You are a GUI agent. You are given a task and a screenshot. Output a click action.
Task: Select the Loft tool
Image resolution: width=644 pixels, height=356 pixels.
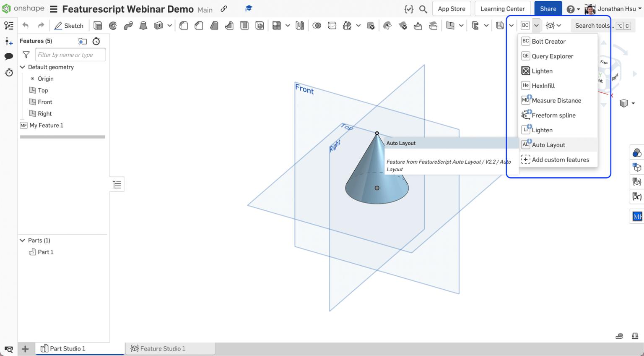pos(143,25)
